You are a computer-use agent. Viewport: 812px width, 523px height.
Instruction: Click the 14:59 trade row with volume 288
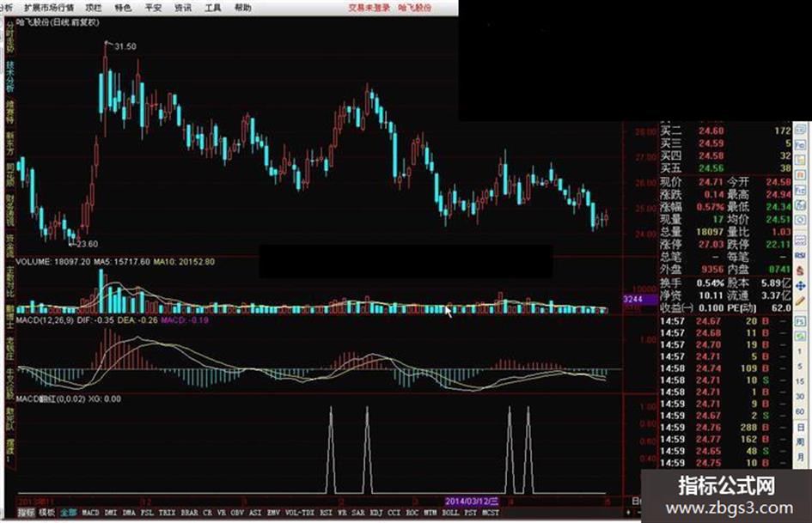pyautogui.click(x=725, y=428)
